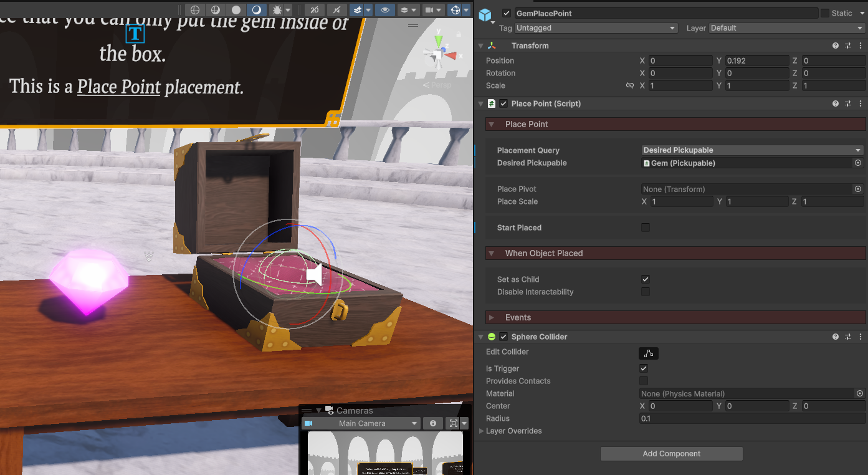
Task: Open the Tag dropdown showing Untagged
Action: 596,28
